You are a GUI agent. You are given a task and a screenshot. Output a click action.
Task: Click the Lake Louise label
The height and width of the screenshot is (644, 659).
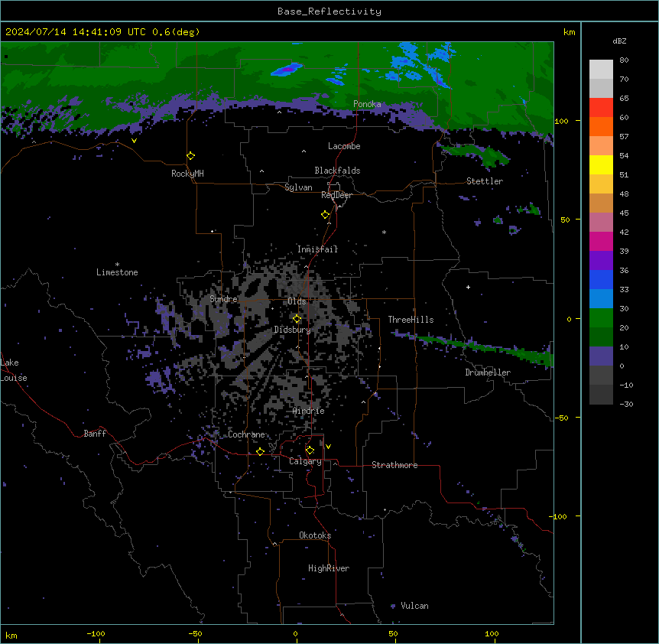click(x=14, y=370)
